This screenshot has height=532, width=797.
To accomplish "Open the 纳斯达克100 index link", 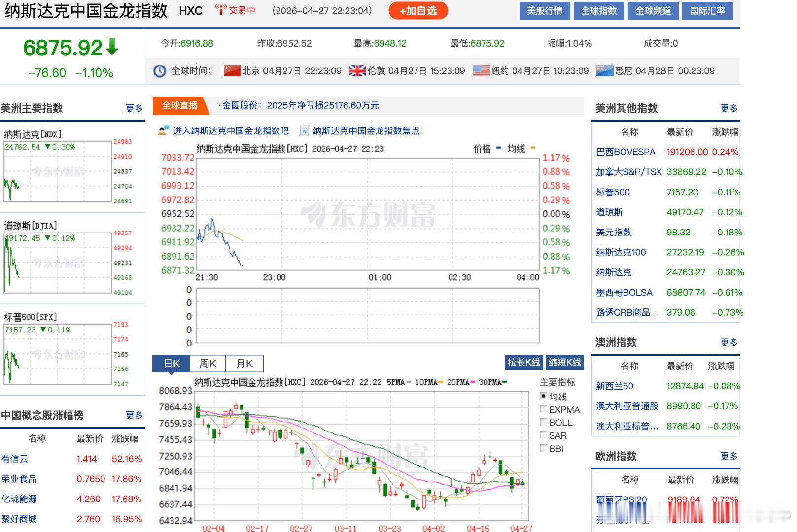I will coord(621,252).
